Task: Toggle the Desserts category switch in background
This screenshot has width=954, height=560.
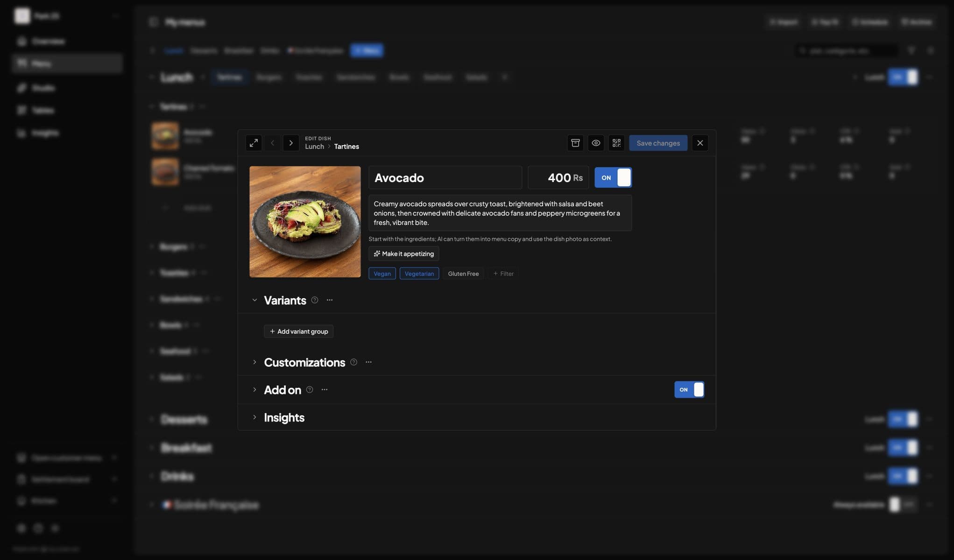Action: [903, 419]
